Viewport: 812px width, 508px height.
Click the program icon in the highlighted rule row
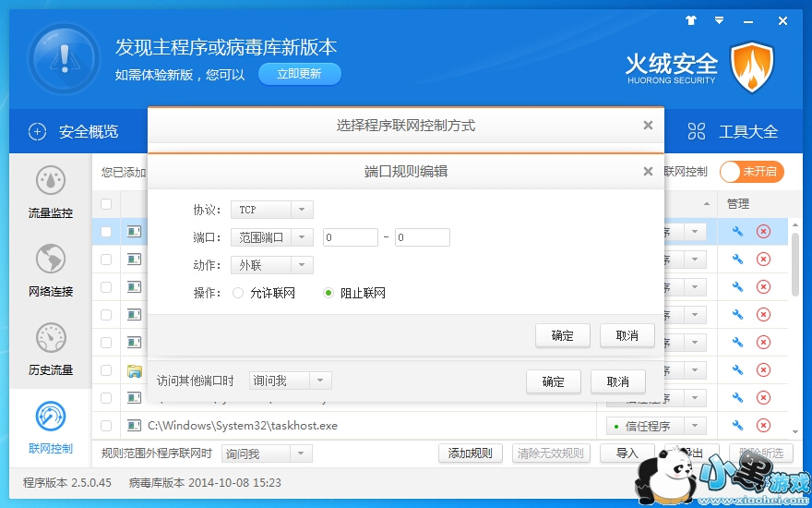tap(135, 231)
